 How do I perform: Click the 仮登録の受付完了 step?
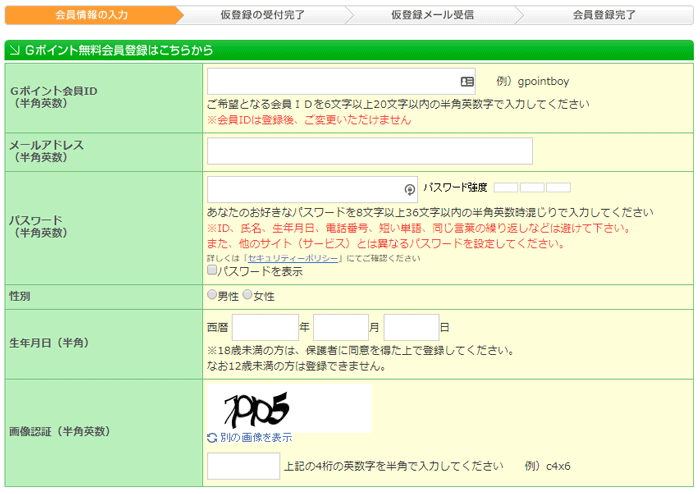pos(262,15)
